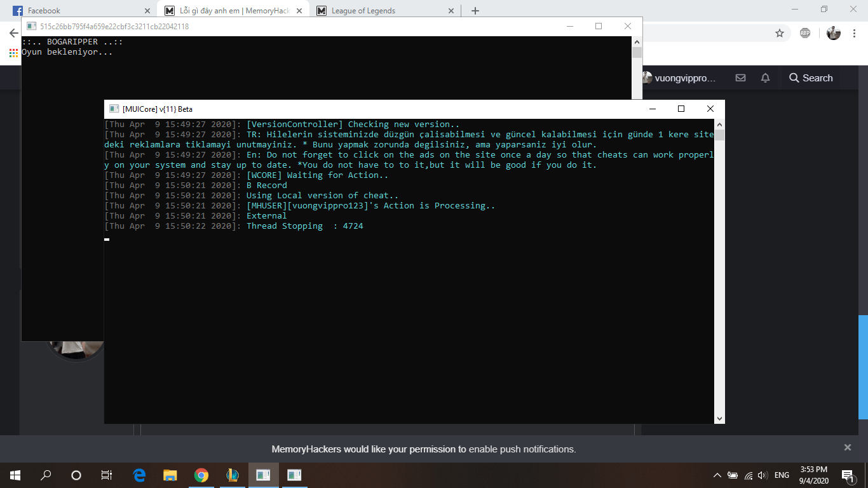The width and height of the screenshot is (868, 488).
Task: Maximize the MUICore Beta window
Action: coord(681,109)
